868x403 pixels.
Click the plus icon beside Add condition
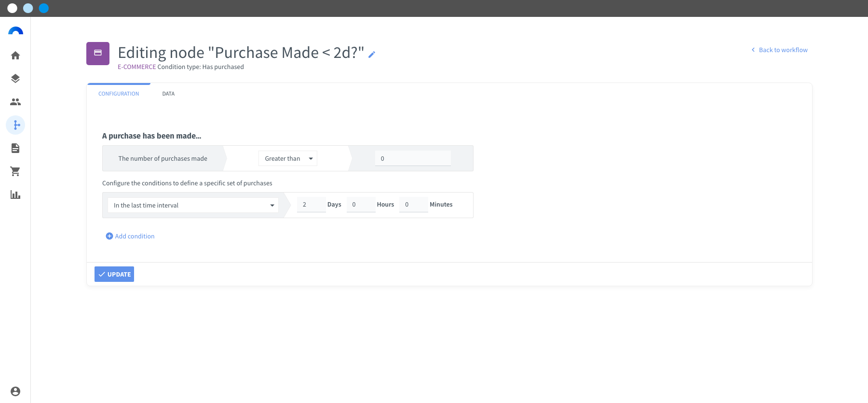pos(109,236)
